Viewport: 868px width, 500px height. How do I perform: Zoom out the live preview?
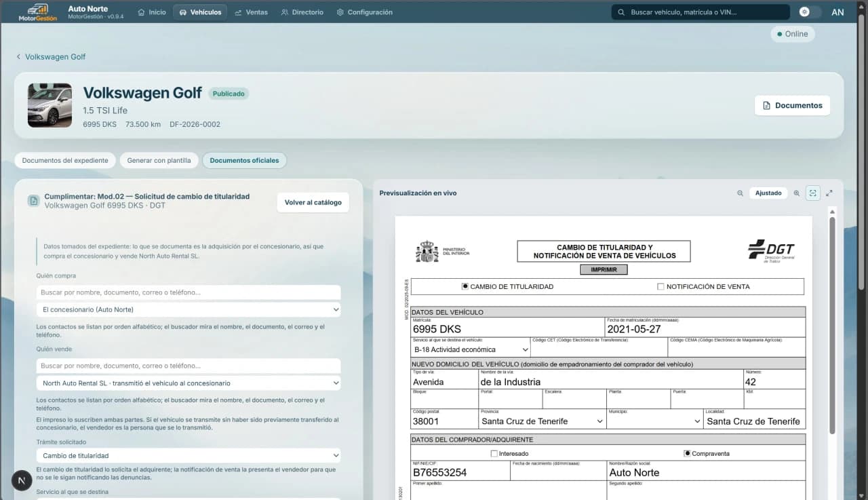coord(740,193)
